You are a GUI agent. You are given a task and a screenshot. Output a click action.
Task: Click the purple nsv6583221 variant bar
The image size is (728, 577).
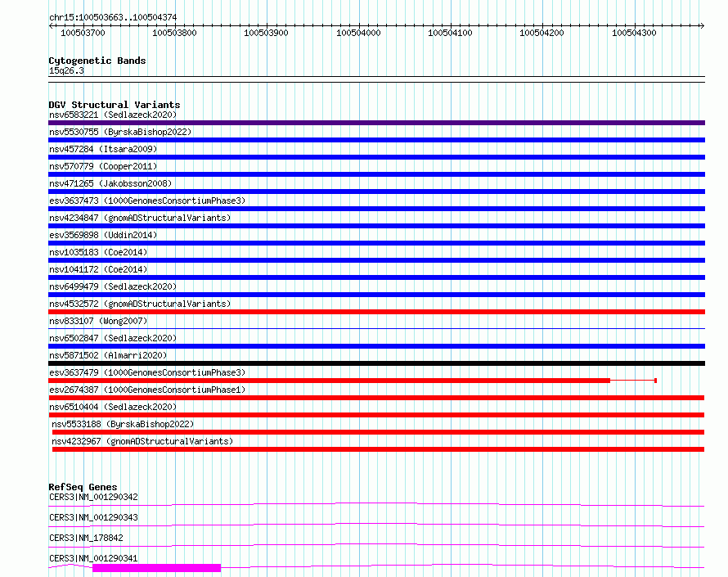pyautogui.click(x=376, y=123)
